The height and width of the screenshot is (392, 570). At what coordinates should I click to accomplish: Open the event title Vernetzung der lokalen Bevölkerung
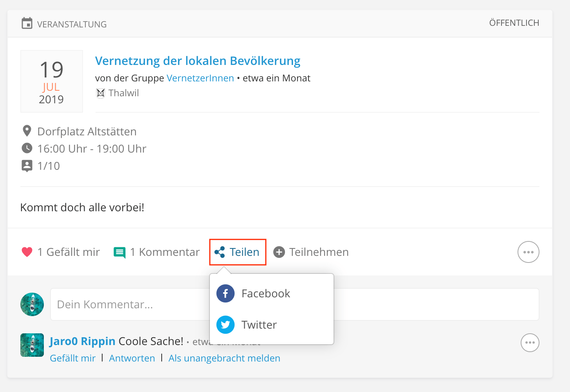(x=198, y=61)
